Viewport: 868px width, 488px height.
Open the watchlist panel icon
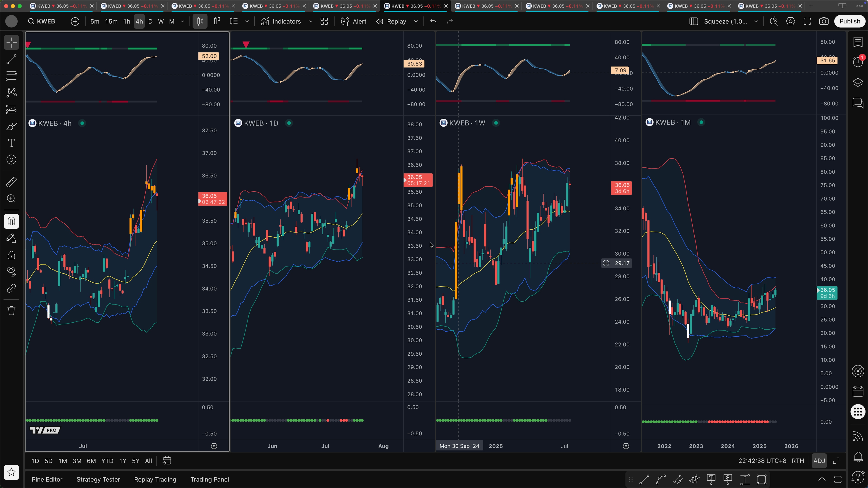pos(858,42)
